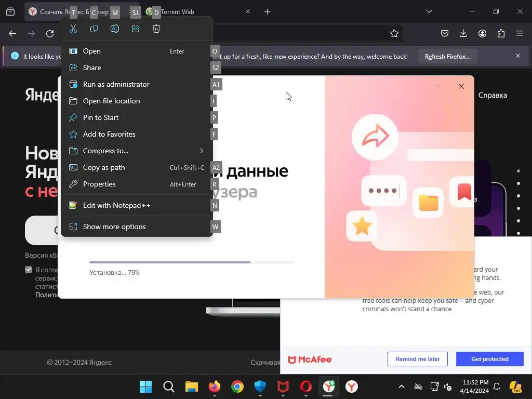532x399 pixels.
Task: Dismiss the Firefox refresh notification bar
Action: pyautogui.click(x=518, y=56)
